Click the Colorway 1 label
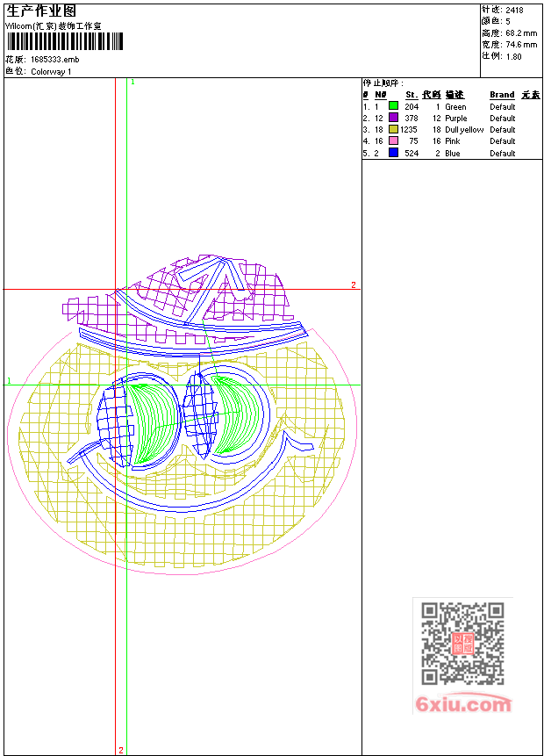This screenshot has height=756, width=544. [x=51, y=72]
